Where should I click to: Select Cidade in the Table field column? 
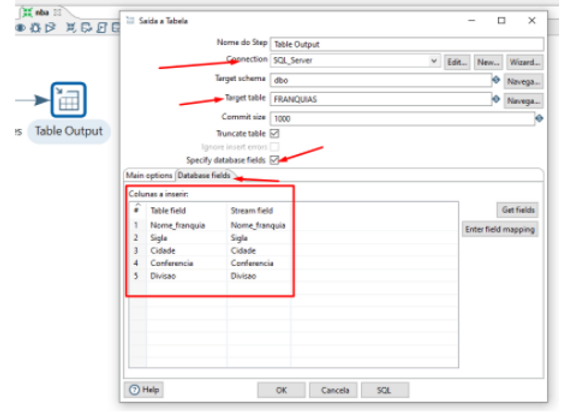pos(163,250)
